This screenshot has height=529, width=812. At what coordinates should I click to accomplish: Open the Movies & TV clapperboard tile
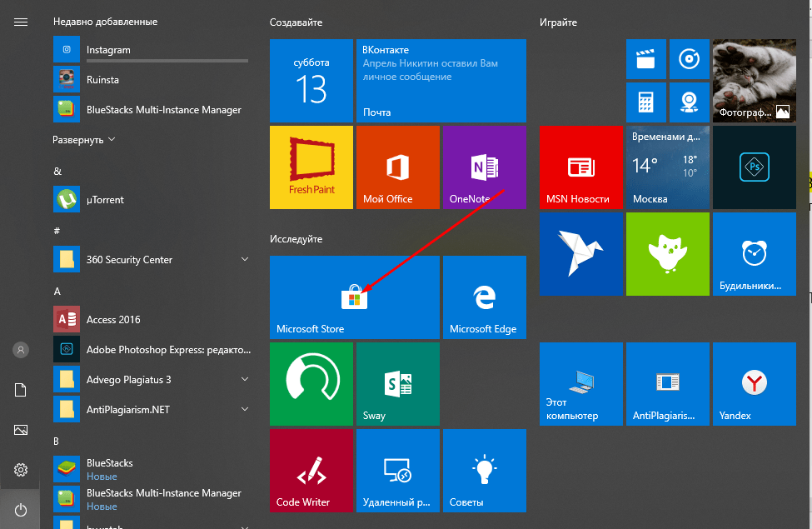[645, 59]
